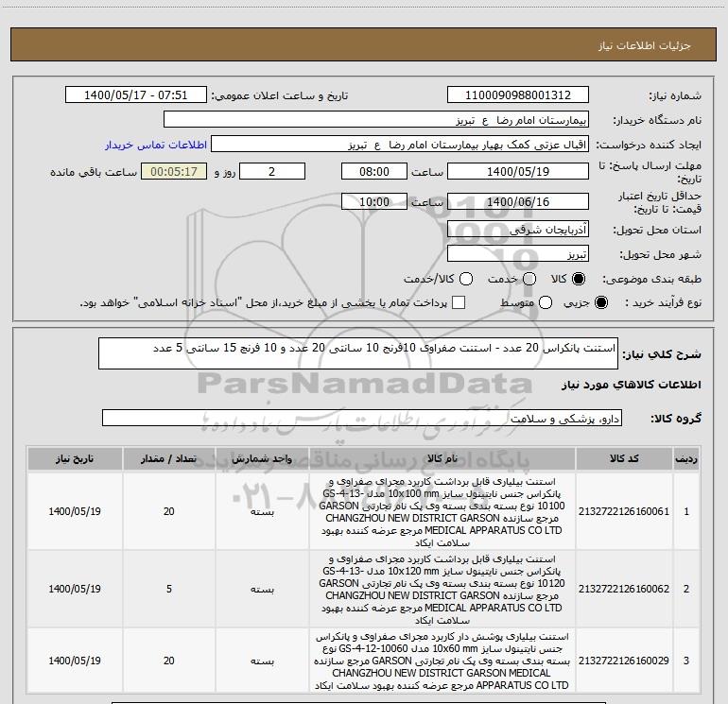Click row number 1 in the table

click(x=686, y=511)
